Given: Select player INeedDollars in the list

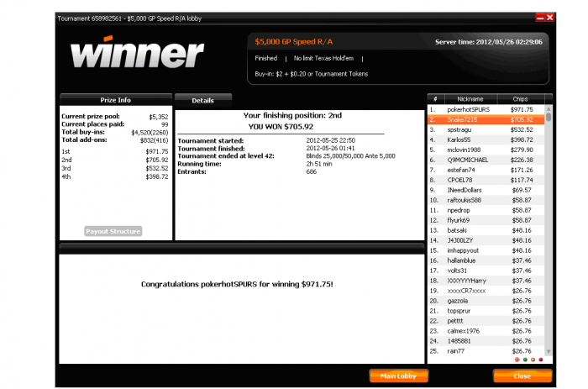Looking at the screenshot, I should pos(486,190).
